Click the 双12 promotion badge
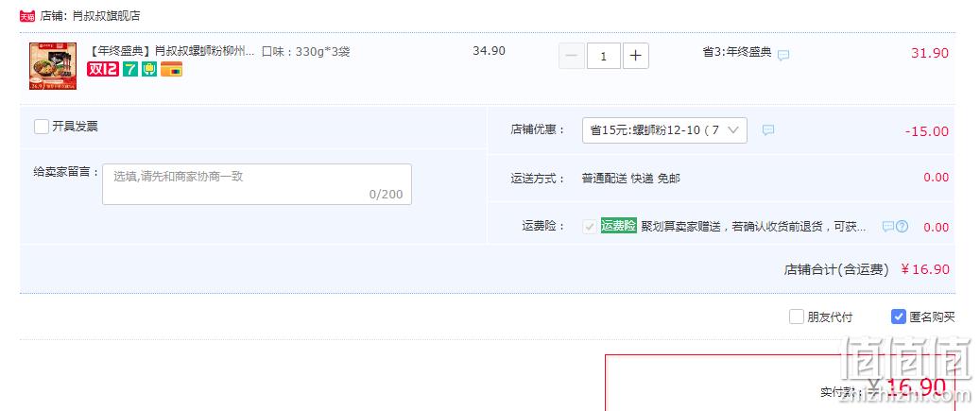This screenshot has height=411, width=980. [102, 69]
